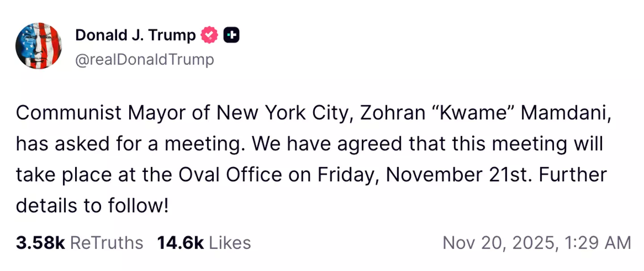Click the 1:29 AM time text
The height and width of the screenshot is (271, 644).
click(598, 243)
